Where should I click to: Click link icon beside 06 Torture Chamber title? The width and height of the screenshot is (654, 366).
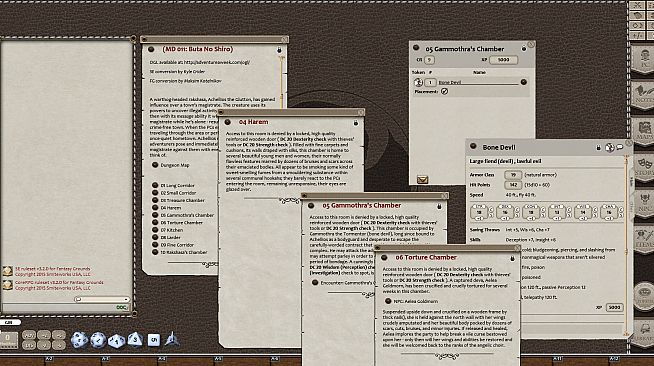(384, 258)
